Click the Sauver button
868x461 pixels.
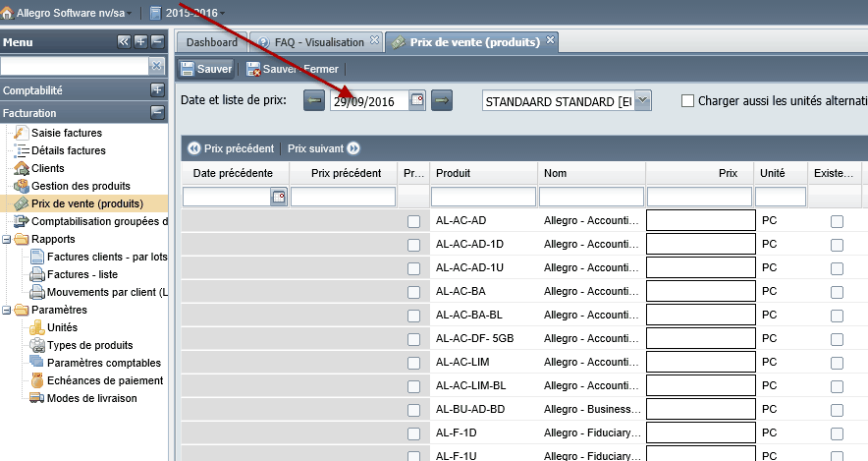pos(206,69)
